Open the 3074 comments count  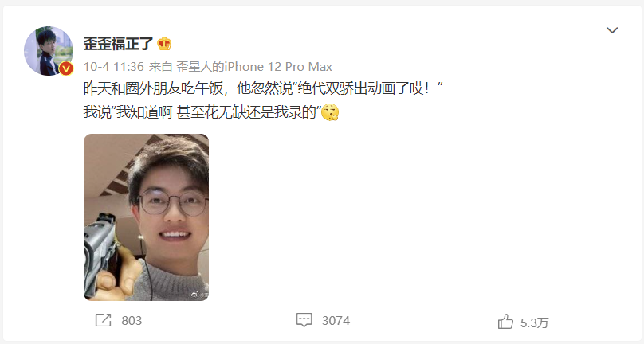(x=336, y=321)
